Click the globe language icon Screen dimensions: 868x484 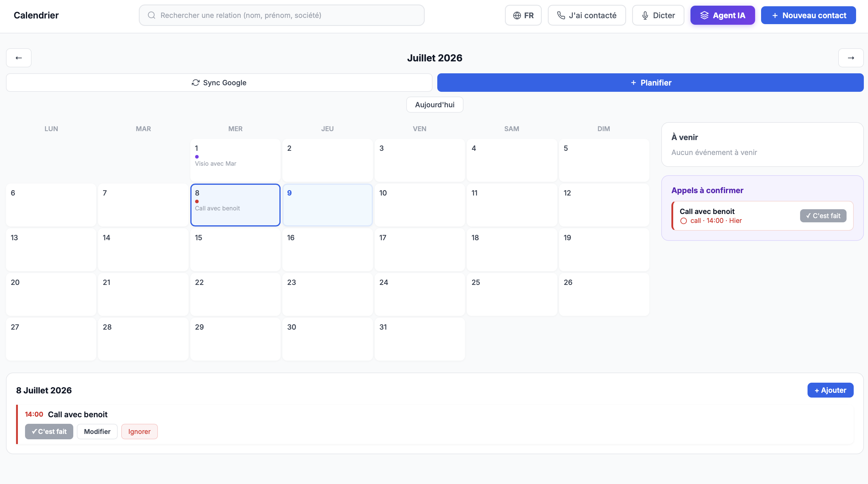click(517, 15)
